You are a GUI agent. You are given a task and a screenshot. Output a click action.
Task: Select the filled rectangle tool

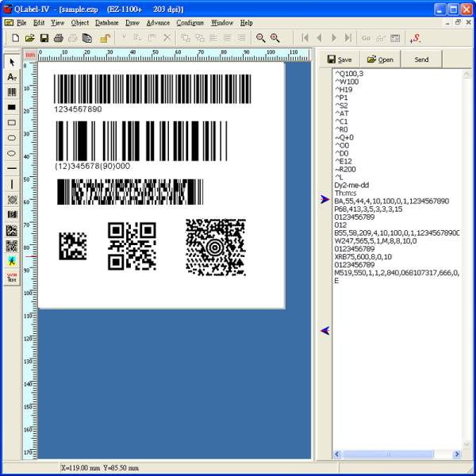coord(12,107)
